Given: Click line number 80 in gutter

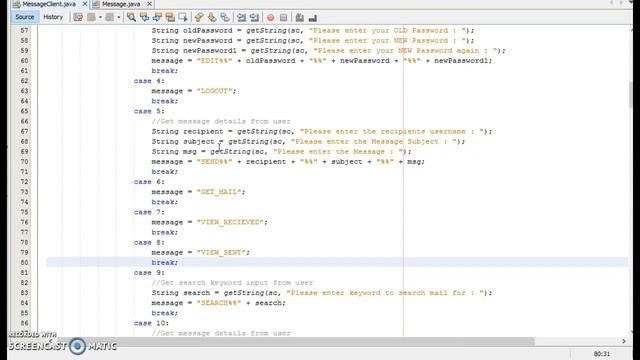Looking at the screenshot, I should 24,262.
